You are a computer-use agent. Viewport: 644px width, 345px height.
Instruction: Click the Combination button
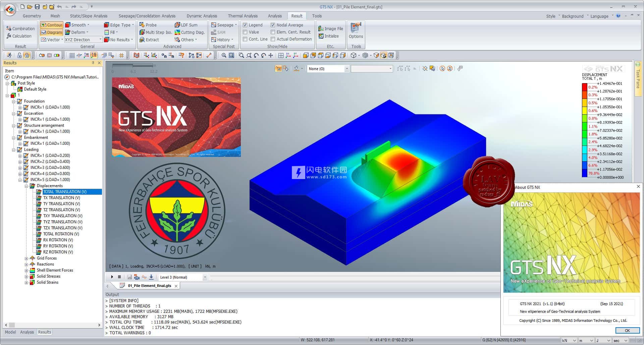tap(20, 28)
